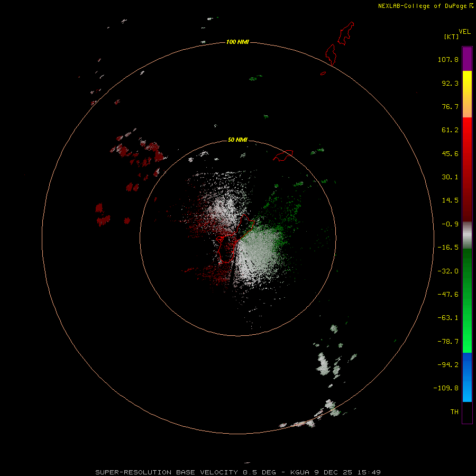The image size is (476, 476).
Task: Click the purple band on the color scale
Action: pos(467,59)
